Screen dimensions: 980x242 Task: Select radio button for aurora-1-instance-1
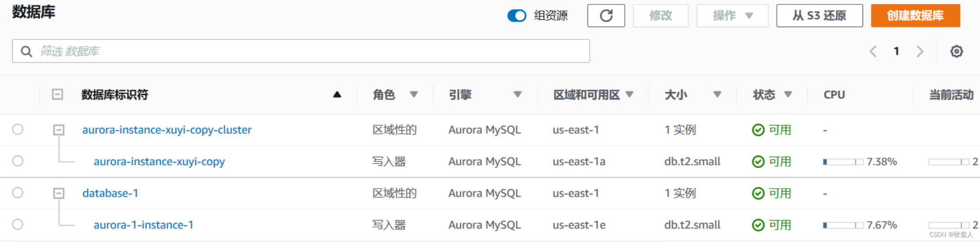18,224
